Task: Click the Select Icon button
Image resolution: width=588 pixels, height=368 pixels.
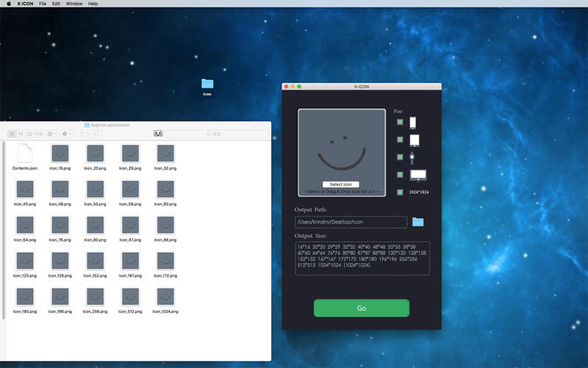Action: pos(341,185)
